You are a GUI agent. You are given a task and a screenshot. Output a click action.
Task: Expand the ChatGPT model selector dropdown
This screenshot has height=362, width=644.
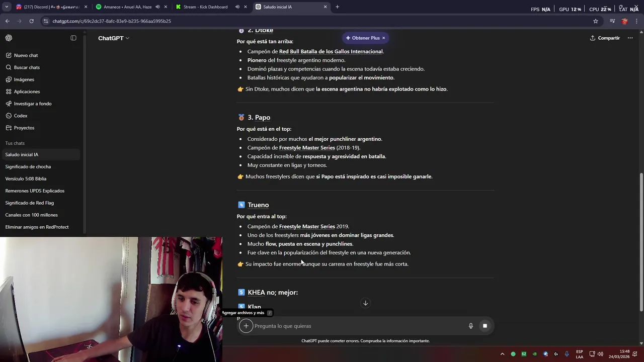[x=113, y=38]
